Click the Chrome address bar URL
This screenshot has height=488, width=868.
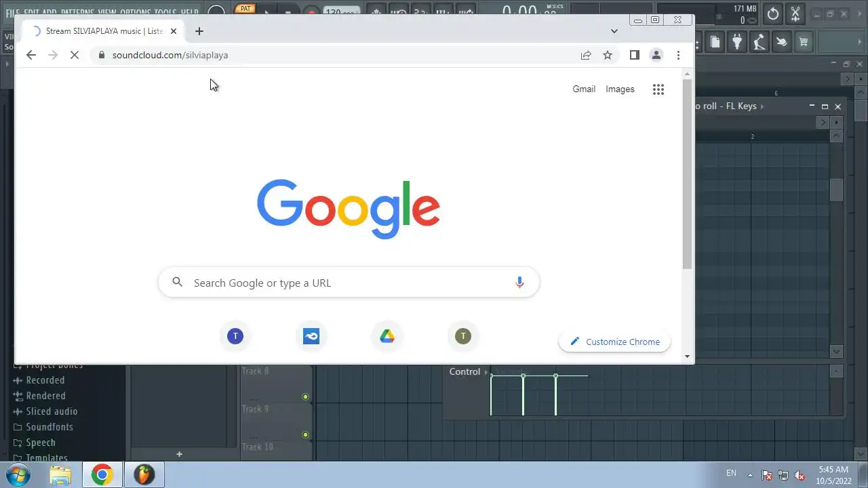(x=170, y=55)
